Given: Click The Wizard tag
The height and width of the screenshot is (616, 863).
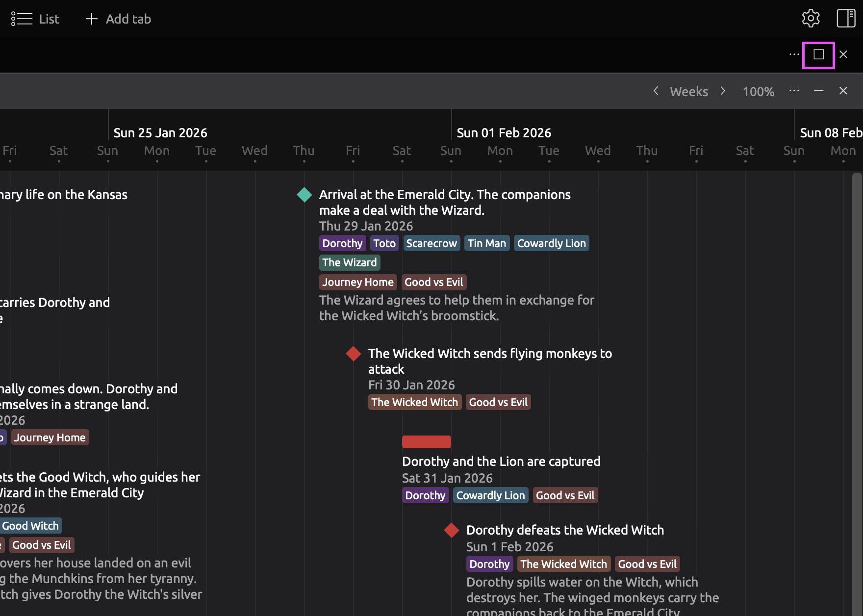Looking at the screenshot, I should pos(350,262).
